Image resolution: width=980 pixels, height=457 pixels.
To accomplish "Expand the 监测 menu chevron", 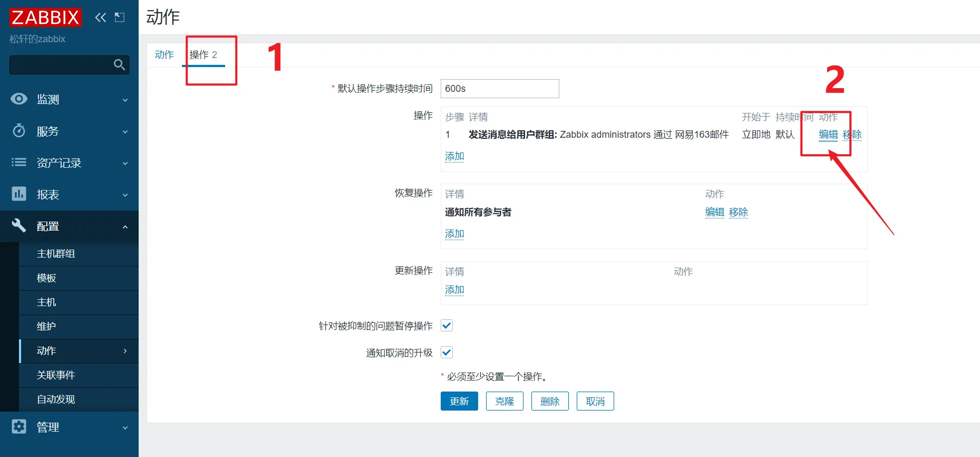I will 125,100.
